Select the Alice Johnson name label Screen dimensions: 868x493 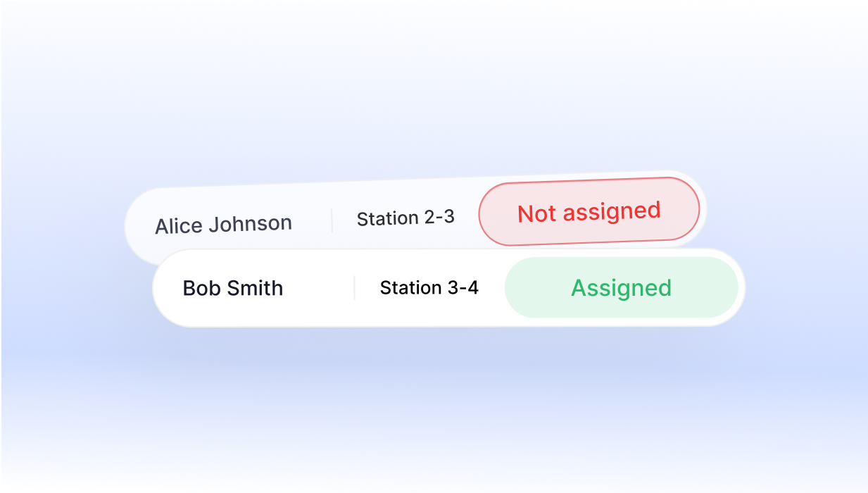223,225
